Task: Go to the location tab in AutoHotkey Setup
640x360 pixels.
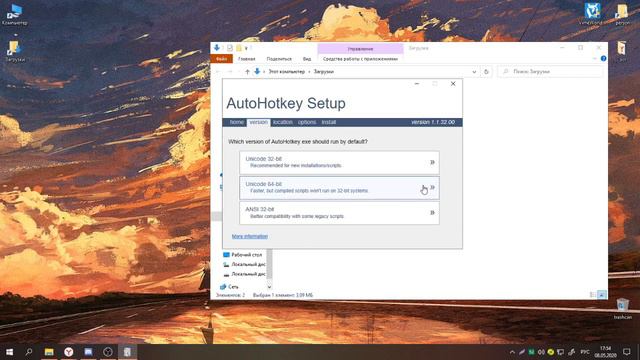Action: 282,122
